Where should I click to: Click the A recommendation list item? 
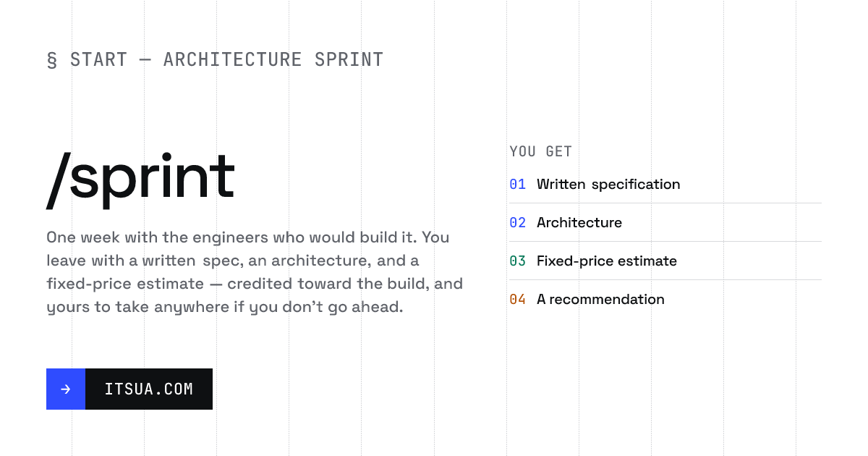(x=665, y=300)
